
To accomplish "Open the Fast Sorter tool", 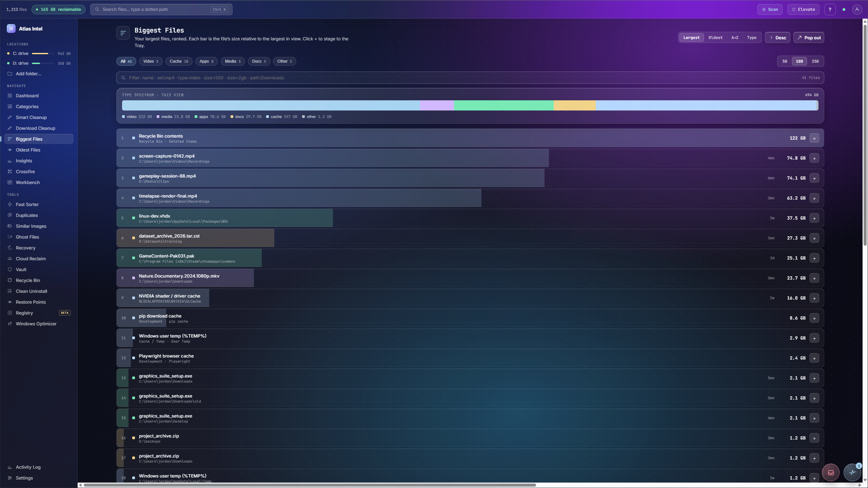I will click(39, 204).
